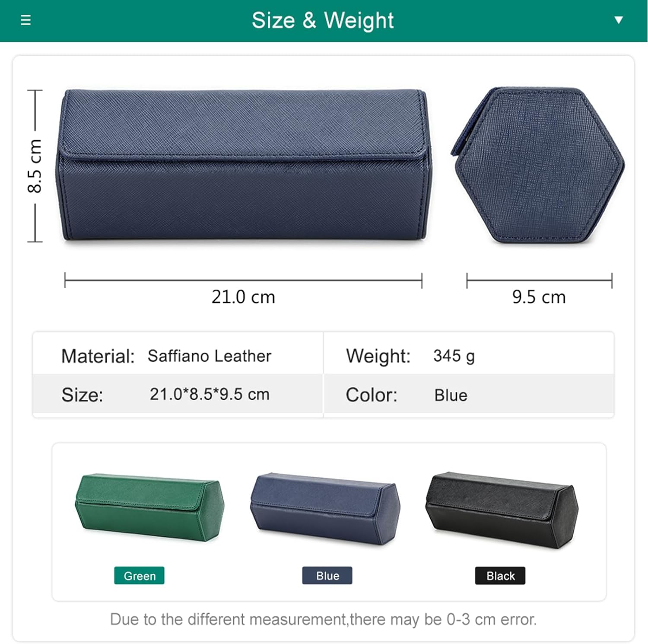Select the Green color label
This screenshot has height=644, width=648.
[139, 576]
